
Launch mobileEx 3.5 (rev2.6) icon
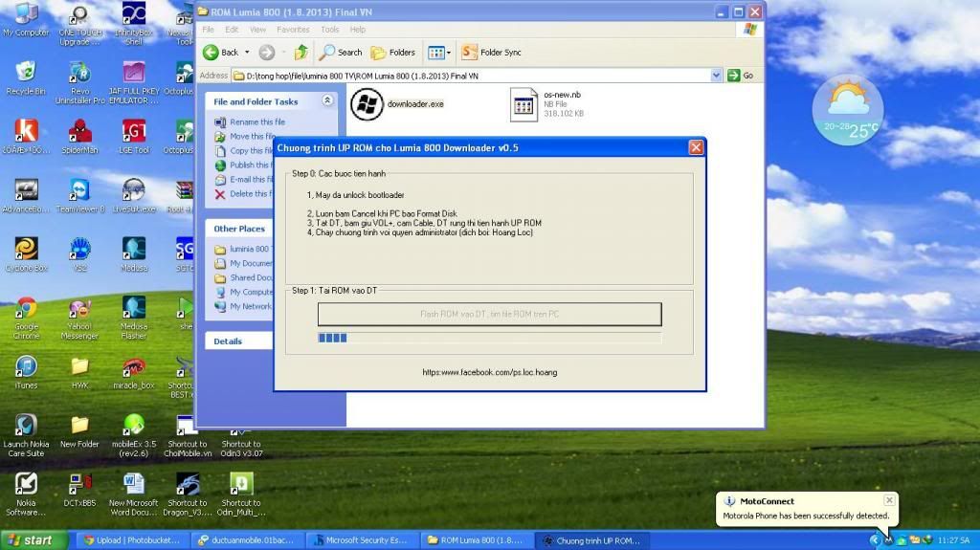pyautogui.click(x=134, y=435)
